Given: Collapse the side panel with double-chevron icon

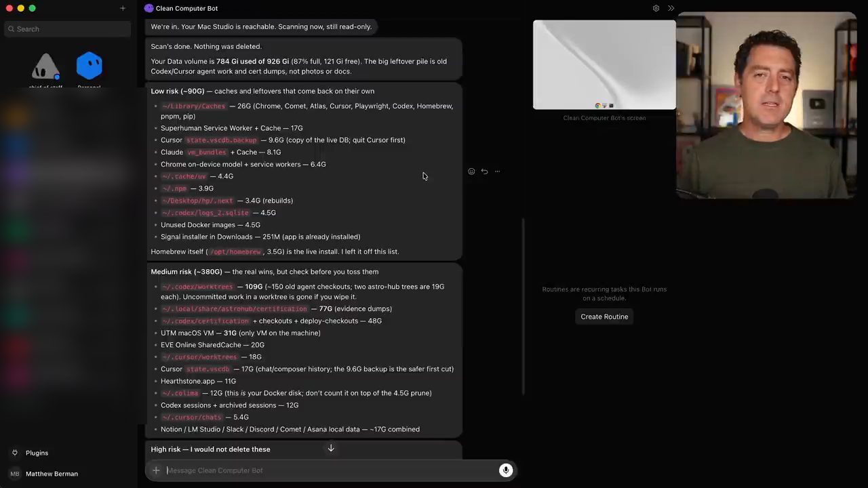Looking at the screenshot, I should 671,8.
